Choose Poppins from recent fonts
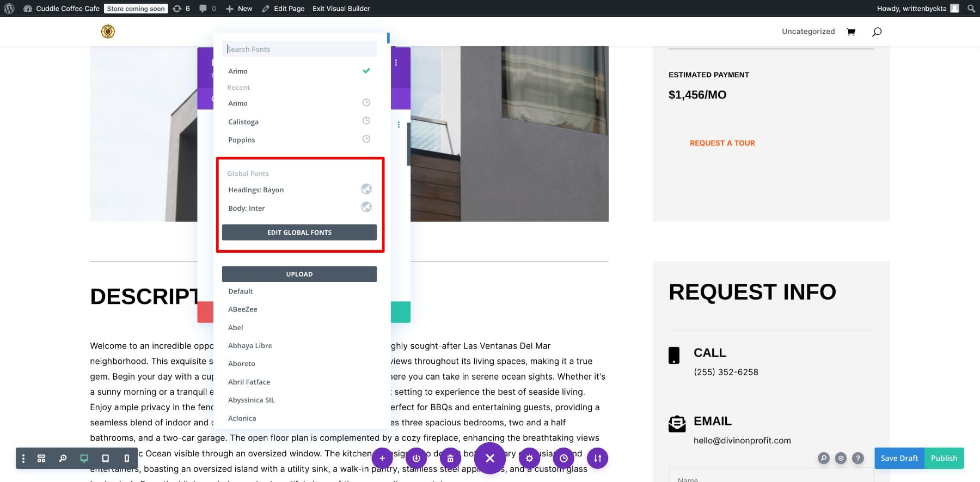The image size is (980, 482). (x=299, y=139)
